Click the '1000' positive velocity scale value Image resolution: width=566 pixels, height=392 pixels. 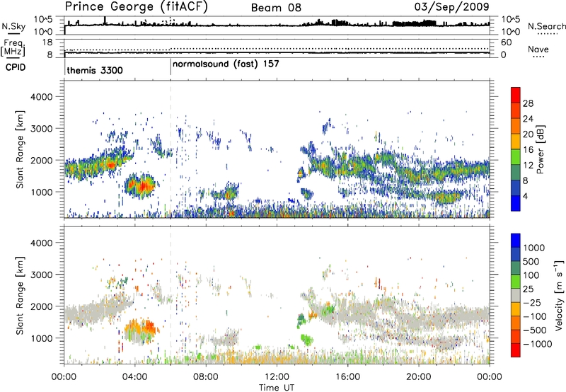[533, 248]
